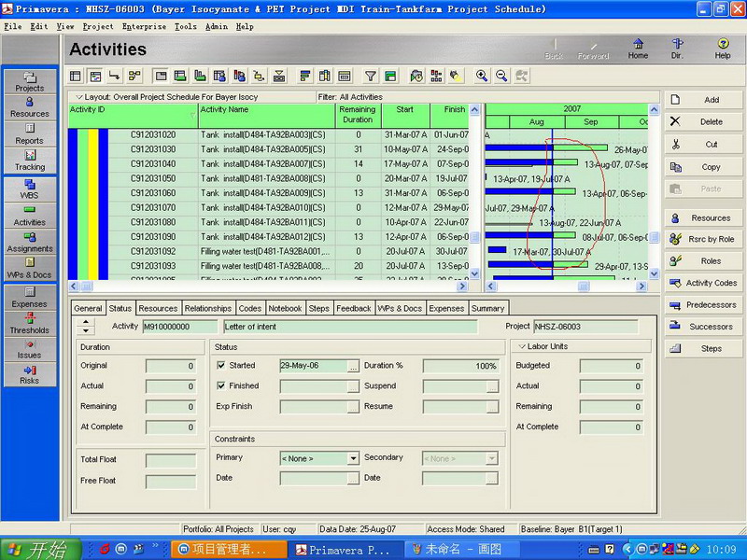This screenshot has width=747, height=560.
Task: Toggle the Finished checkbox
Action: (x=220, y=385)
